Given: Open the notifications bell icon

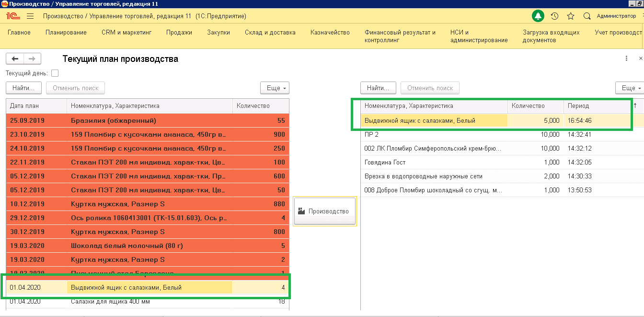Looking at the screenshot, I should pos(538,16).
